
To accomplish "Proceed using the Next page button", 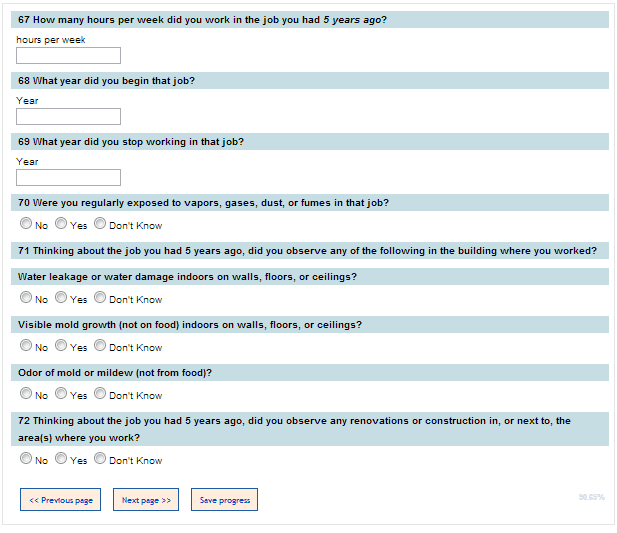I will coord(146,500).
